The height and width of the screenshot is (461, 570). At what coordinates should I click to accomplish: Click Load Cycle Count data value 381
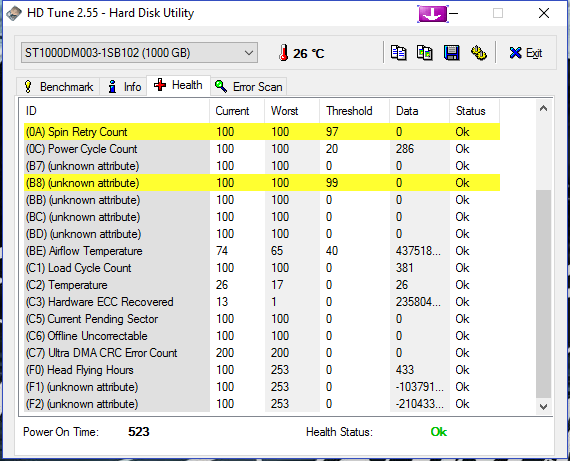click(x=405, y=268)
